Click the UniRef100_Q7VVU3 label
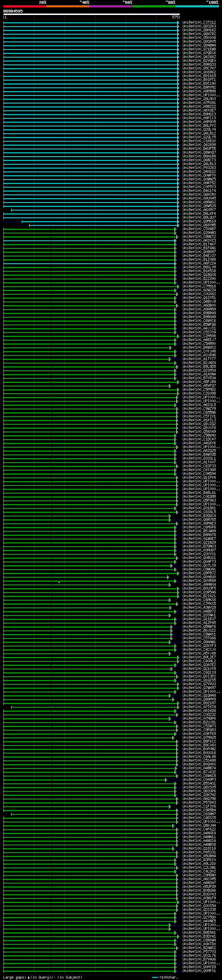This screenshot has height=980, width=222. pos(199,684)
